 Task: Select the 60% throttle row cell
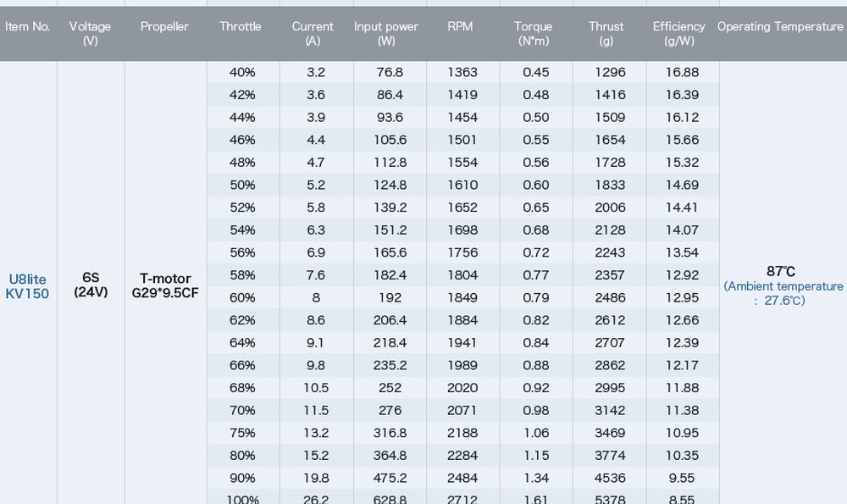[242, 297]
